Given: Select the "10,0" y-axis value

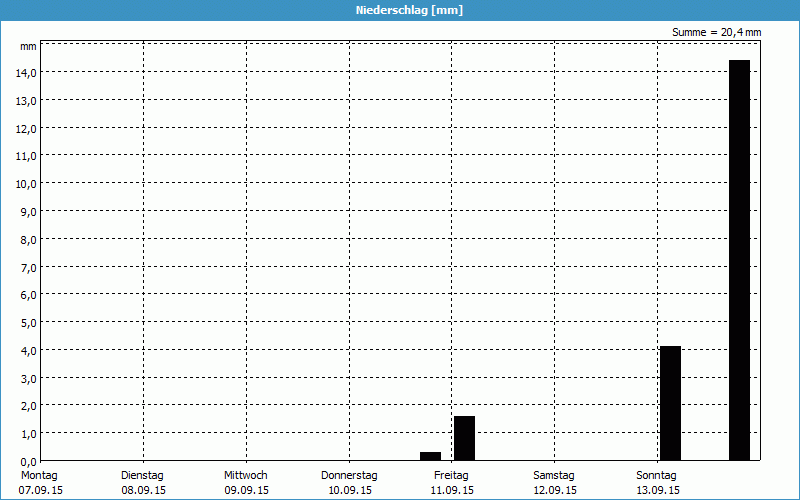Looking at the screenshot, I should point(25,184).
